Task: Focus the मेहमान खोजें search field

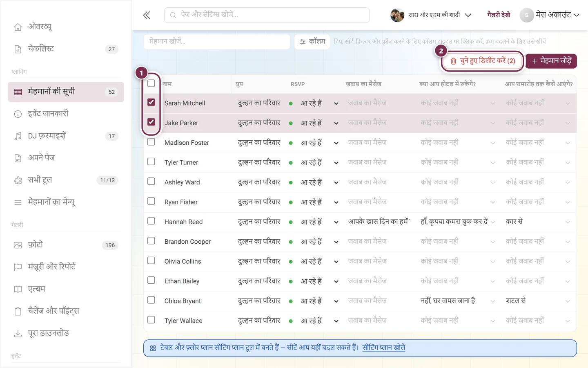Action: (217, 42)
